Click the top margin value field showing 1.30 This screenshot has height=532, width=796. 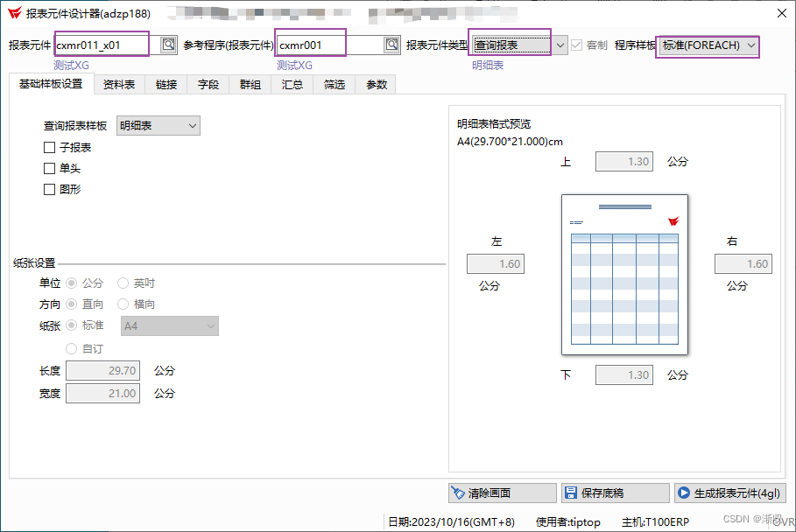pos(623,161)
